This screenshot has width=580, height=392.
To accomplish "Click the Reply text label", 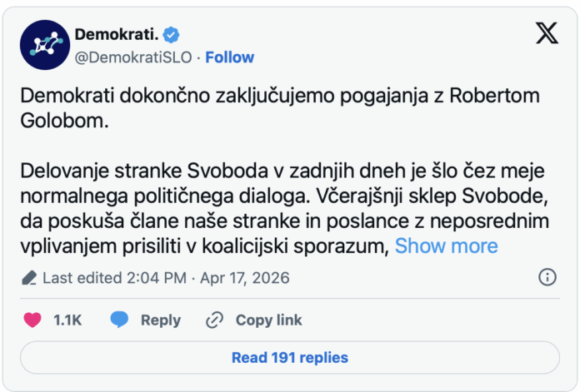I will [160, 320].
